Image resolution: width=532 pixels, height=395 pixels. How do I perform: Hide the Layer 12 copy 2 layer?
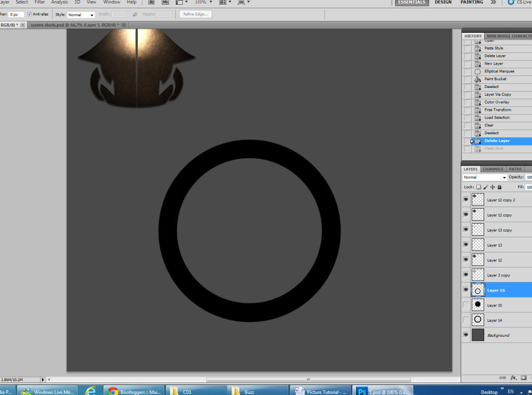pos(466,200)
